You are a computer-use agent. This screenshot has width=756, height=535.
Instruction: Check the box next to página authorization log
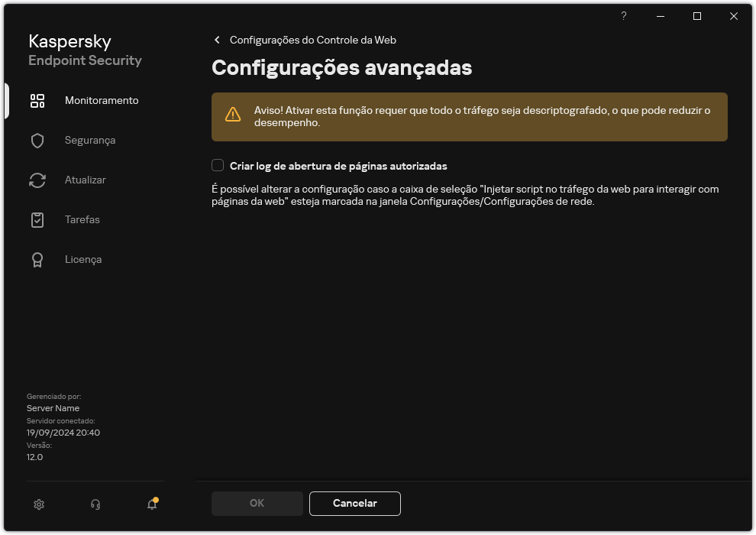click(x=218, y=166)
